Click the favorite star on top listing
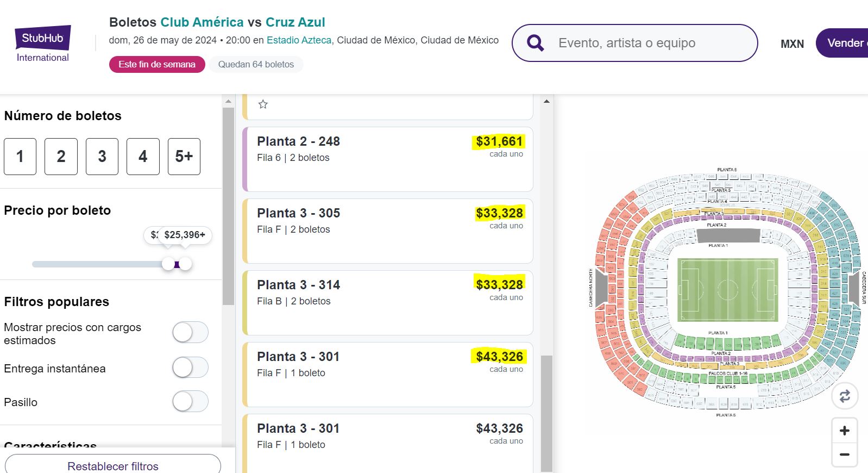The height and width of the screenshot is (473, 868). (263, 104)
